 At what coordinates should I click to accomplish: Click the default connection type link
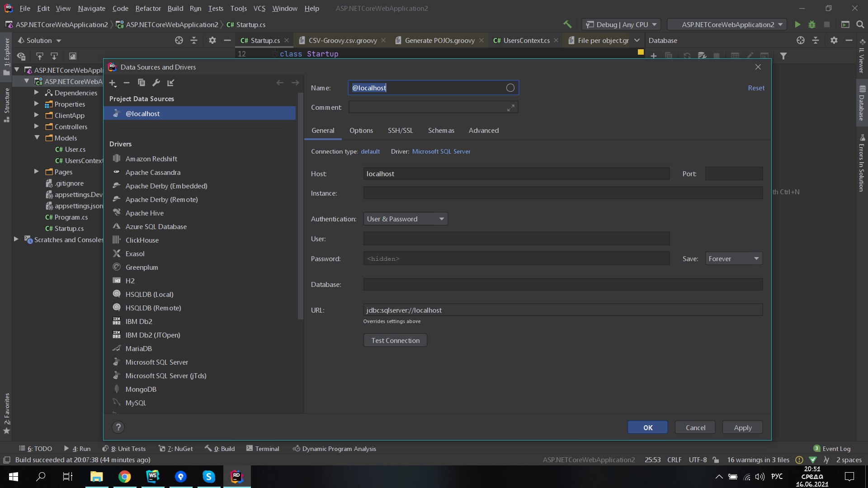370,151
